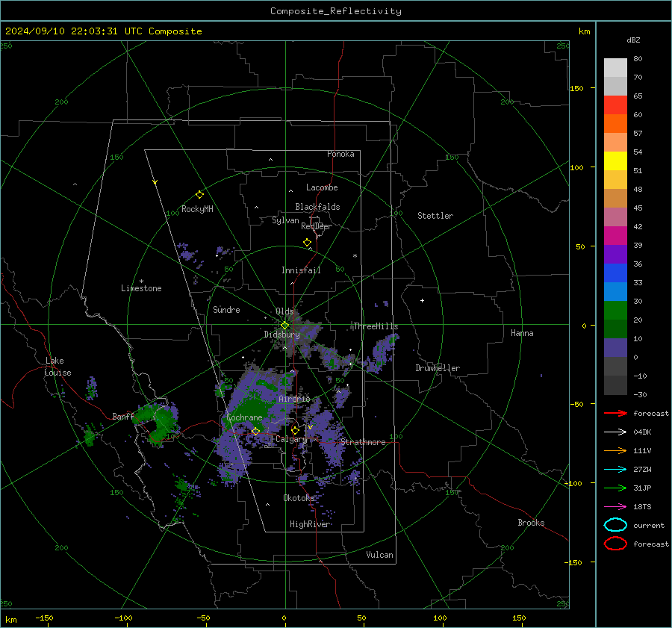Click the HighRiver town label
This screenshot has width=672, height=628.
(x=310, y=524)
